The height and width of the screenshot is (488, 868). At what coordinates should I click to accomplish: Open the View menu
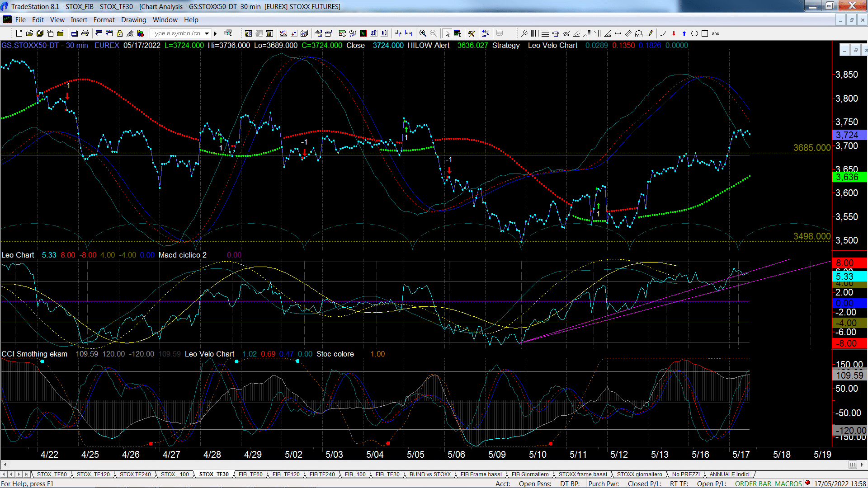coord(57,20)
